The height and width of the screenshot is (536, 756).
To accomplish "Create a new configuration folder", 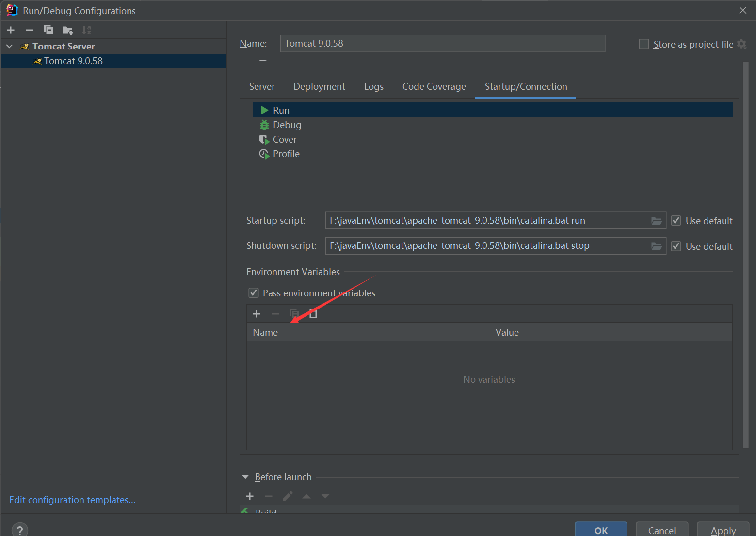I will 68,30.
